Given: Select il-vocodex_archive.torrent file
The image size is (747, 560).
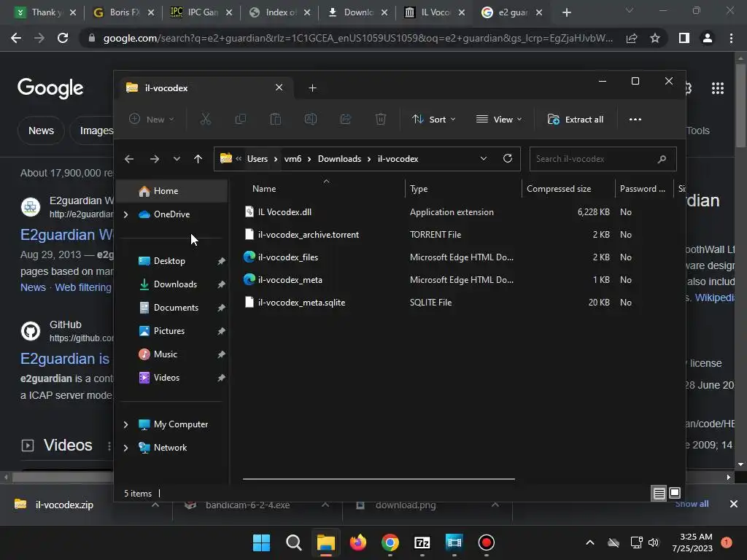Looking at the screenshot, I should point(309,235).
